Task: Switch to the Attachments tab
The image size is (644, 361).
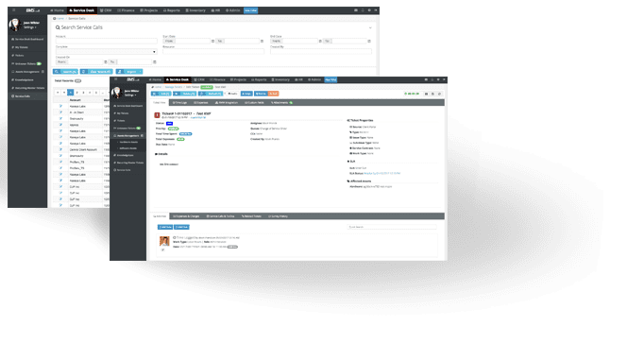Action: 281,102
